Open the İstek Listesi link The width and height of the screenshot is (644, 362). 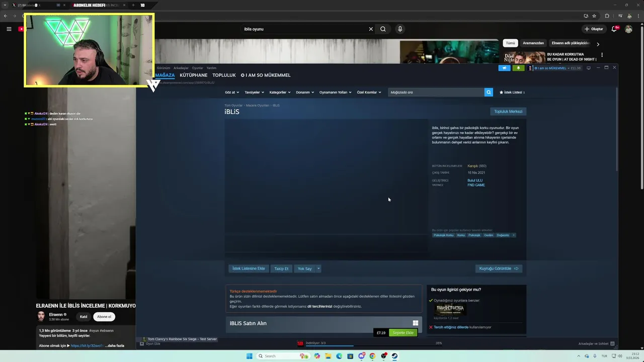(512, 93)
